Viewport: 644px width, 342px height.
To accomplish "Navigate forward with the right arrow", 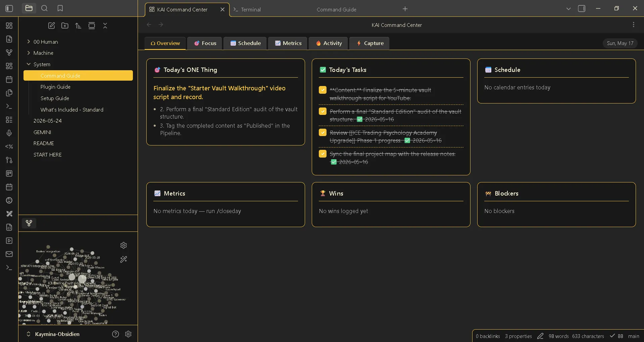I will tap(161, 25).
